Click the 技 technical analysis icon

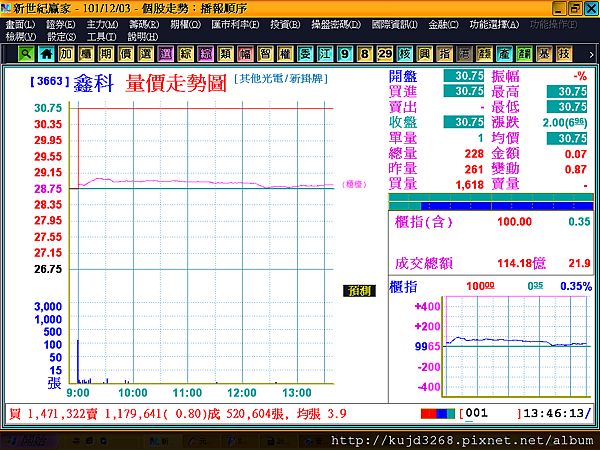pyautogui.click(x=564, y=54)
